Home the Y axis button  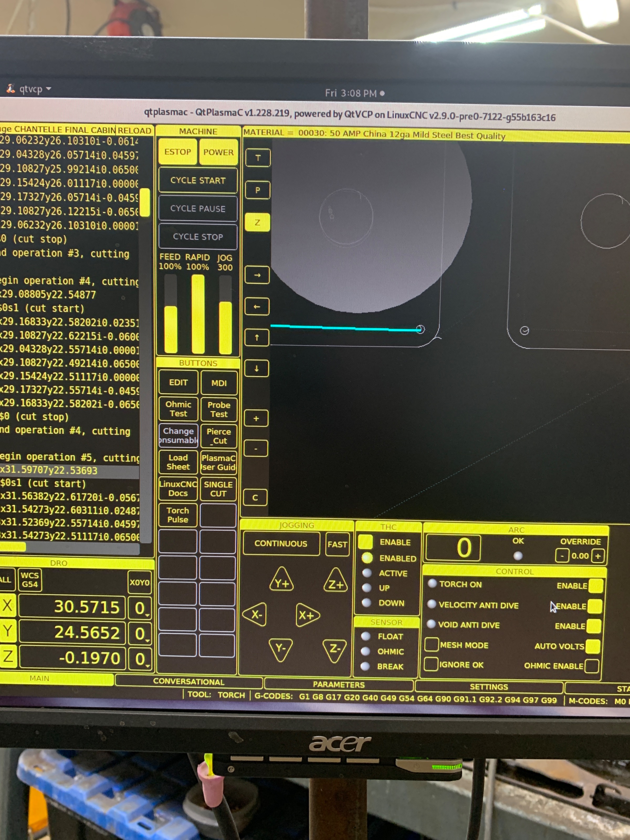[x=8, y=631]
